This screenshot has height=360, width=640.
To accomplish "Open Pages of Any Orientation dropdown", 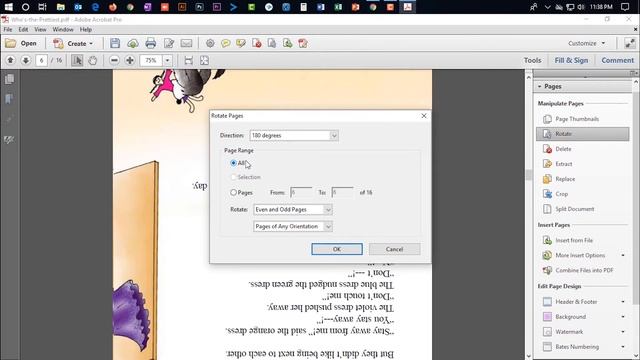I will tap(293, 226).
